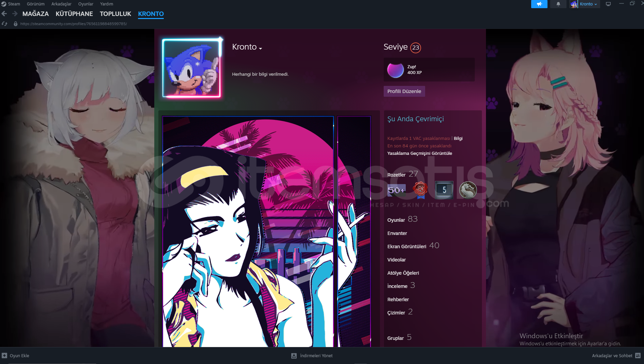
Task: Click the Sonic profile avatar image
Action: click(192, 68)
